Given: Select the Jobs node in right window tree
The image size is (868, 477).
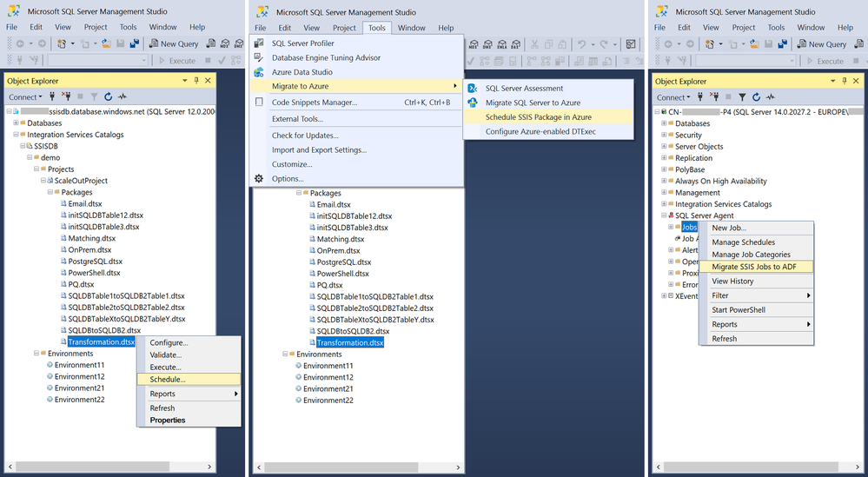Looking at the screenshot, I should pos(689,227).
